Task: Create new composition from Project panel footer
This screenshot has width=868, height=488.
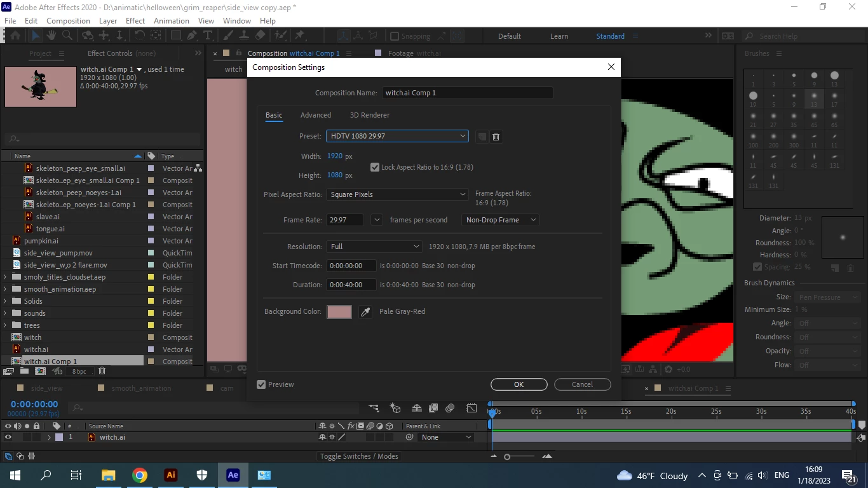Action: (40, 371)
